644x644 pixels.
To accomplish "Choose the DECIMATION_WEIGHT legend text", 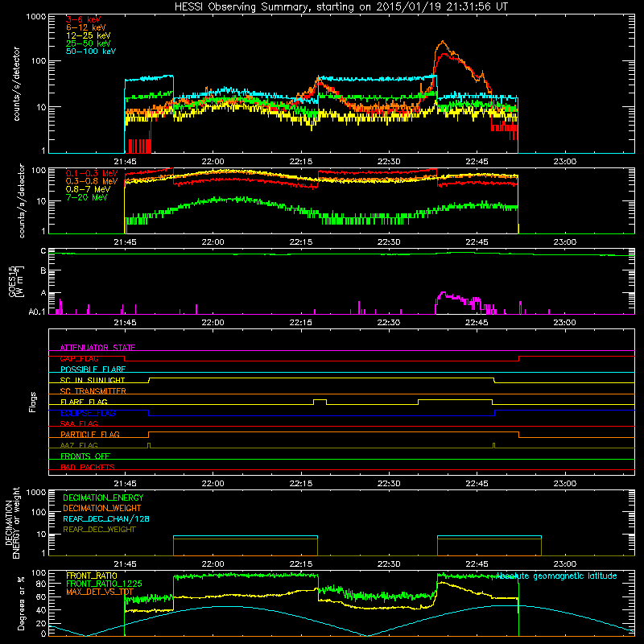I will 102,508.
